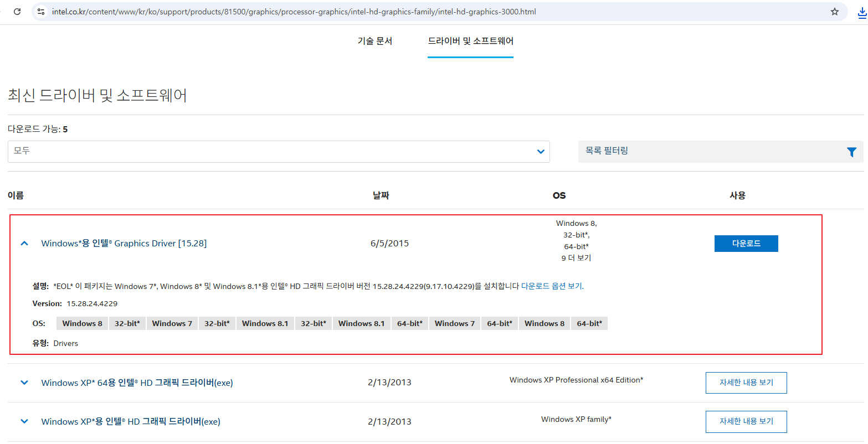Image resolution: width=868 pixels, height=444 pixels.
Task: Click the 목록 필터링 filter field
Action: (x=721, y=152)
